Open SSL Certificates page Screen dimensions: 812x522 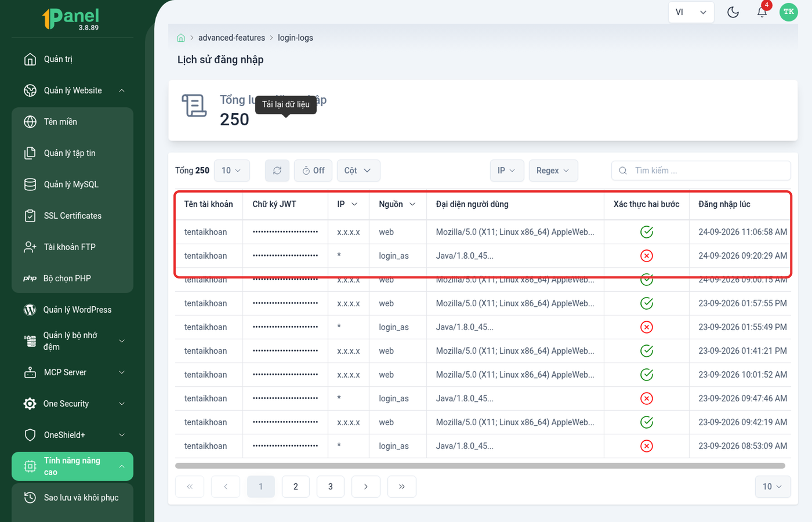(72, 216)
